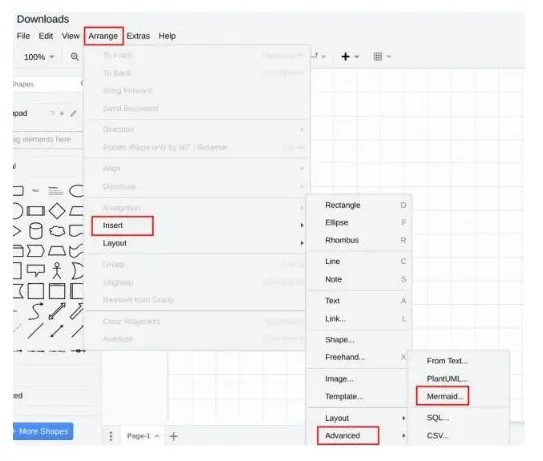Screen dimensions: 543x461
Task: Pick the callout speech bubble shape
Action: 36,271
